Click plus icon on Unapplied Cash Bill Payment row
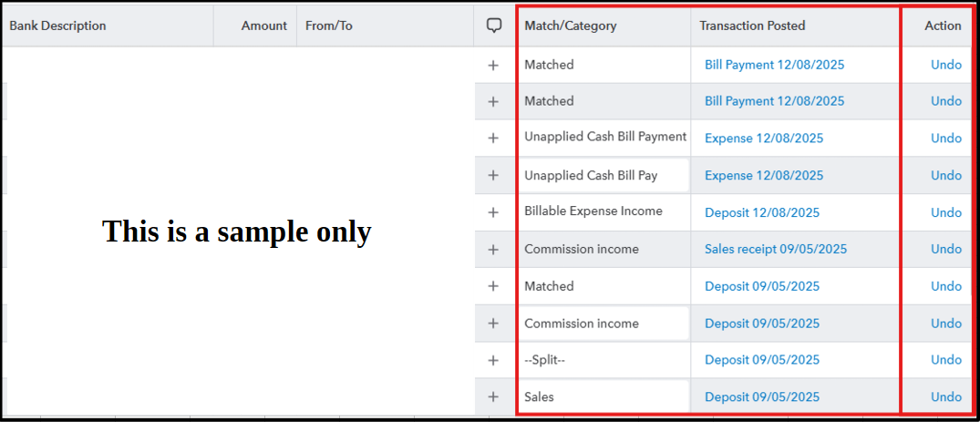Screen dimensions: 980x422 (x=493, y=138)
